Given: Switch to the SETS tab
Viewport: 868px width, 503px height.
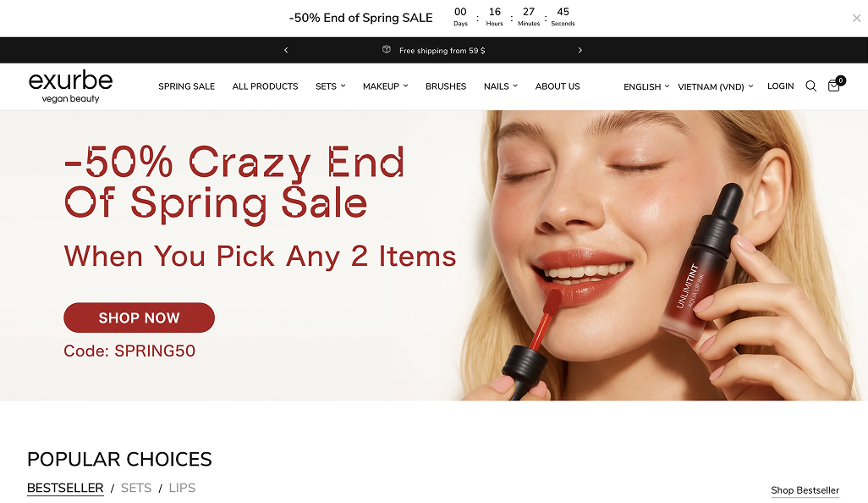Looking at the screenshot, I should pyautogui.click(x=136, y=488).
